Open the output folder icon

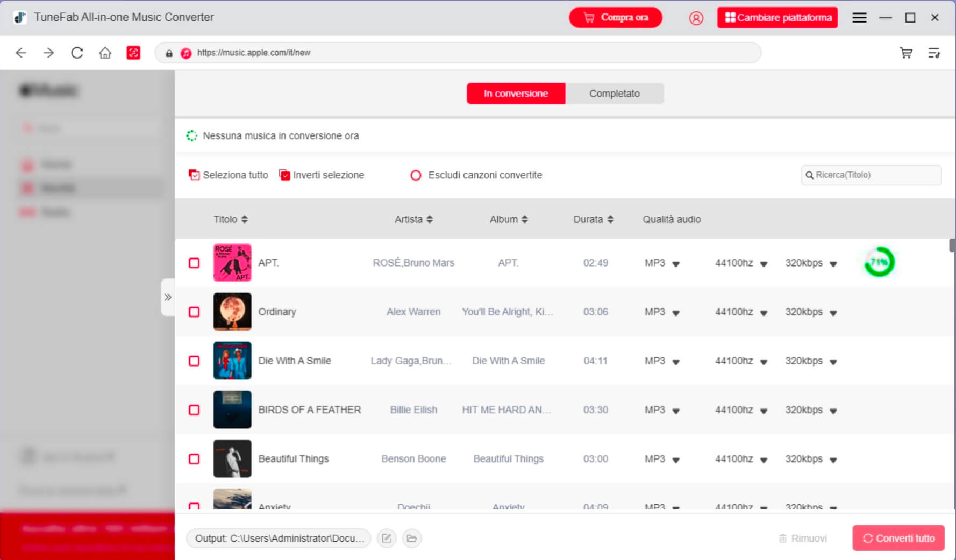tap(412, 538)
